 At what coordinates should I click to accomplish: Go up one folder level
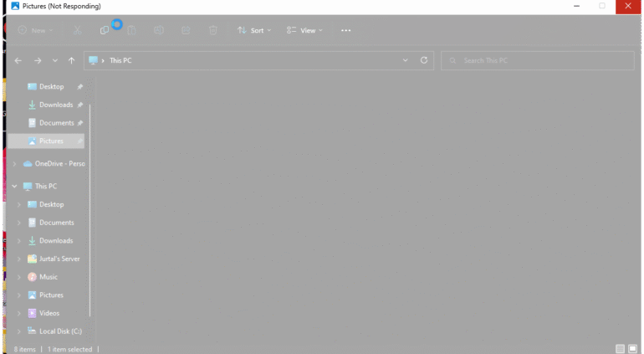pos(72,60)
